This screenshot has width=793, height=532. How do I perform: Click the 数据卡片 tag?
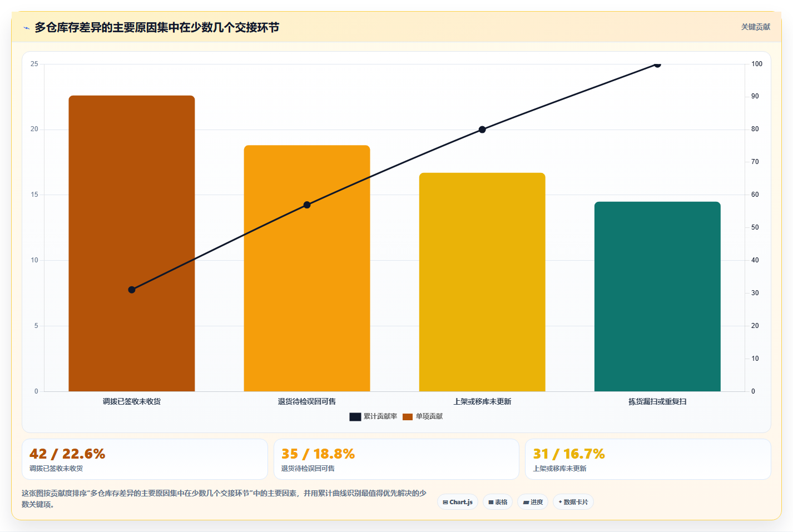pos(573,502)
